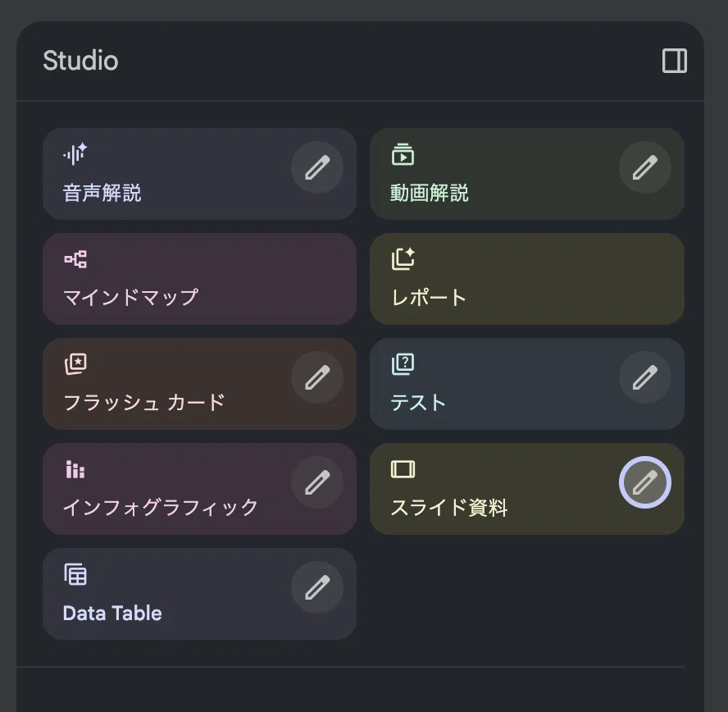This screenshot has height=712, width=728.
Task: Create a レポート from the Studio
Action: (x=527, y=279)
